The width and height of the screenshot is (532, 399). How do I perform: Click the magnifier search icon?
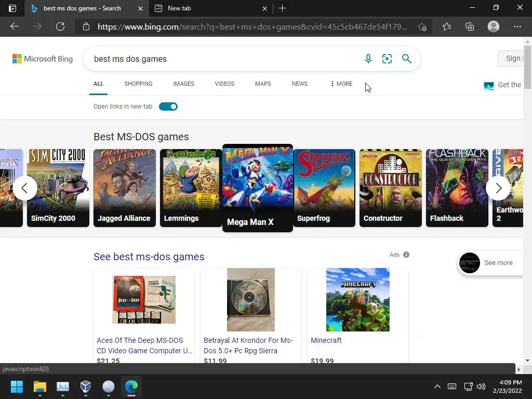pyautogui.click(x=406, y=59)
